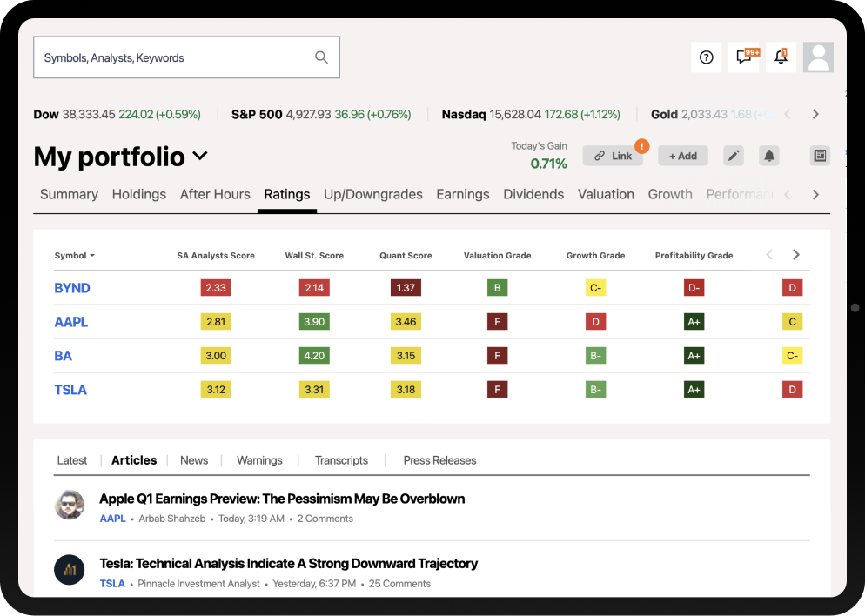Open the help question mark icon

click(706, 57)
